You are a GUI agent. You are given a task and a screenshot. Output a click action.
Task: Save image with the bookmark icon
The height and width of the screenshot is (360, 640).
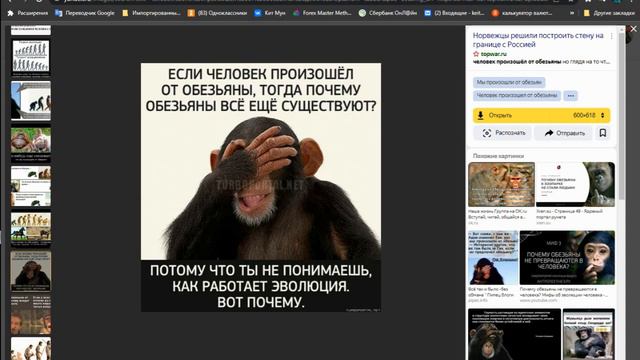pyautogui.click(x=602, y=133)
